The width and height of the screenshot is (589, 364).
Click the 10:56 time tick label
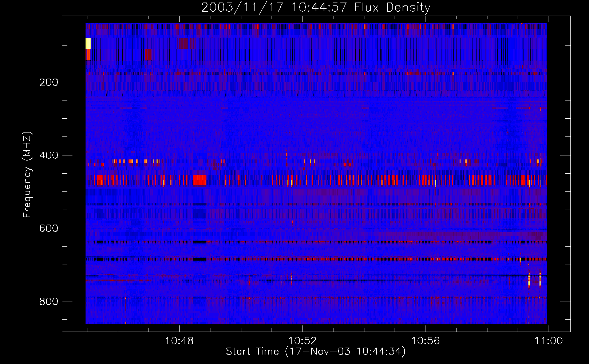[x=426, y=341]
